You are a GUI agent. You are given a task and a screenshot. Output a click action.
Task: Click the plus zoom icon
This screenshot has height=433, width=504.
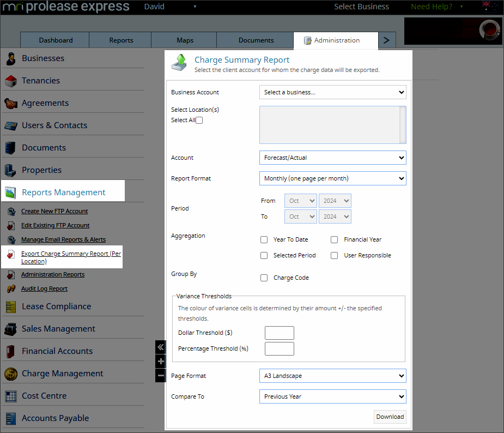[x=161, y=361]
